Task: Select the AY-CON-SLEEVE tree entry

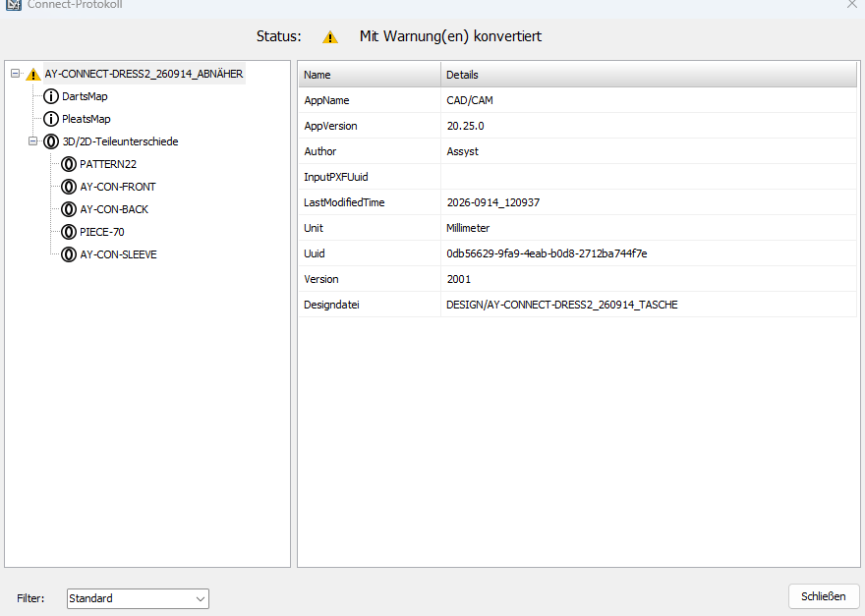Action: 118,254
